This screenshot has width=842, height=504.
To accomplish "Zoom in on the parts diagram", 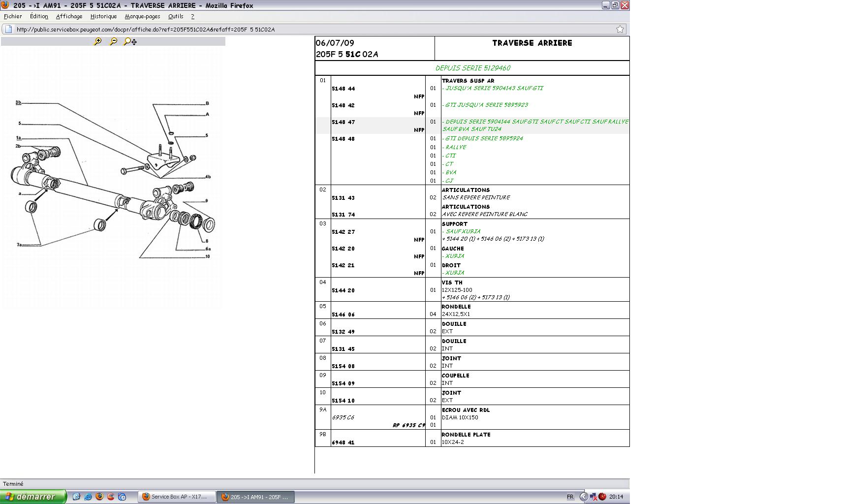I will coord(98,42).
